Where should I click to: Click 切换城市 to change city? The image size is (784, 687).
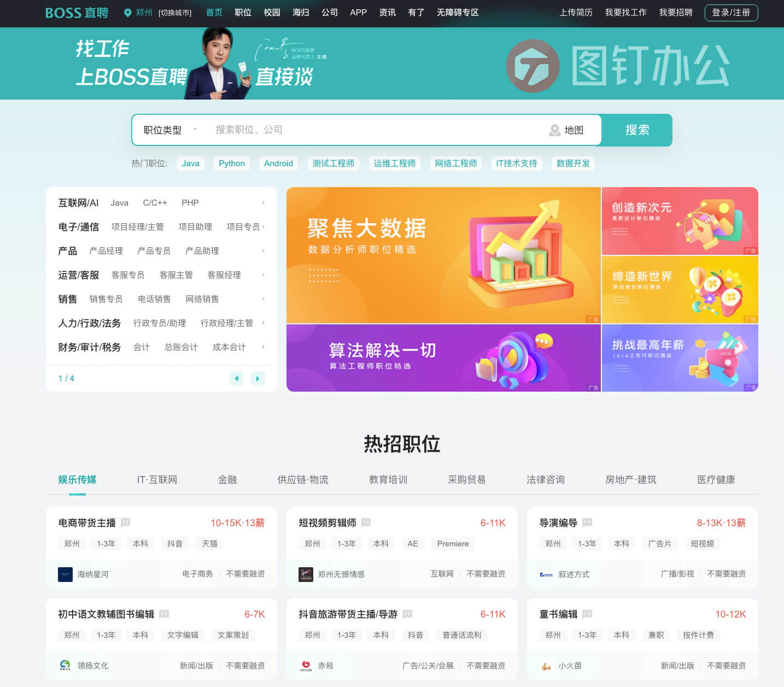point(175,13)
